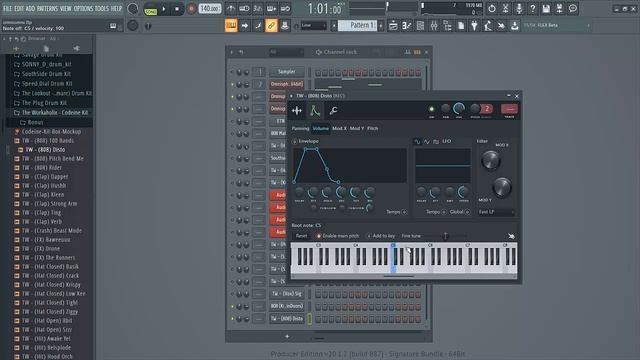
Task: Click the question mark help icon
Action: point(533,9)
